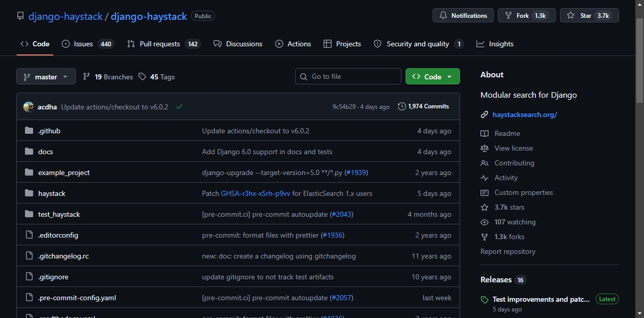Click the acdha author name
644x318 pixels.
[47, 107]
